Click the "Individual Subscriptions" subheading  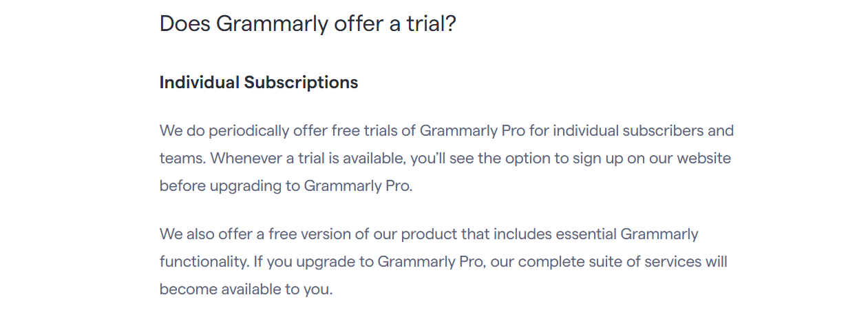[x=259, y=83]
